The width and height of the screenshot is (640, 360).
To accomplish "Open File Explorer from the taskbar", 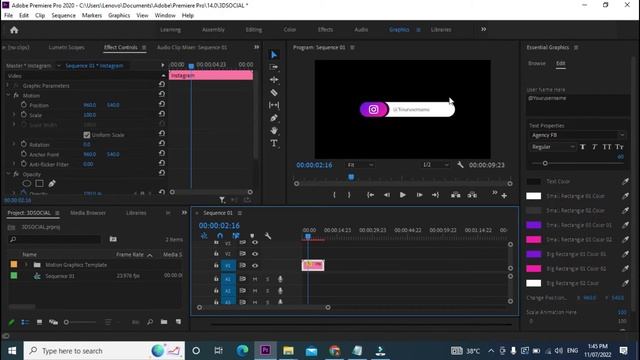I will coord(288,351).
